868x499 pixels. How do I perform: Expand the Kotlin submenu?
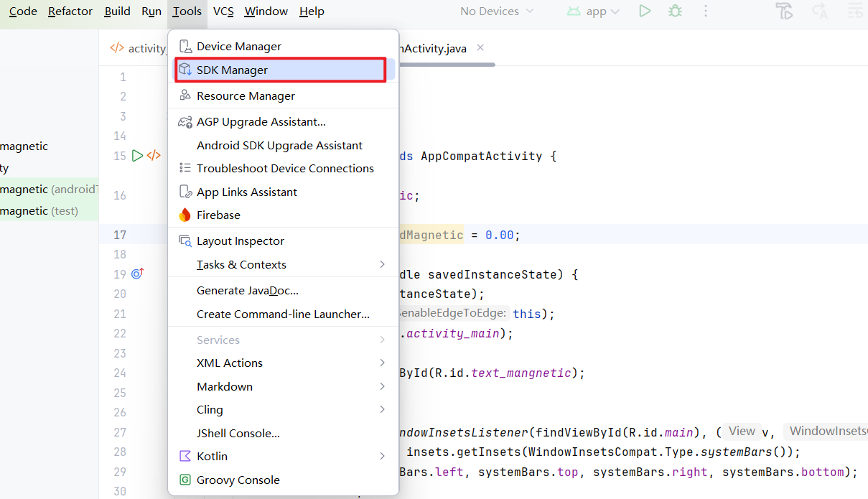pos(283,456)
